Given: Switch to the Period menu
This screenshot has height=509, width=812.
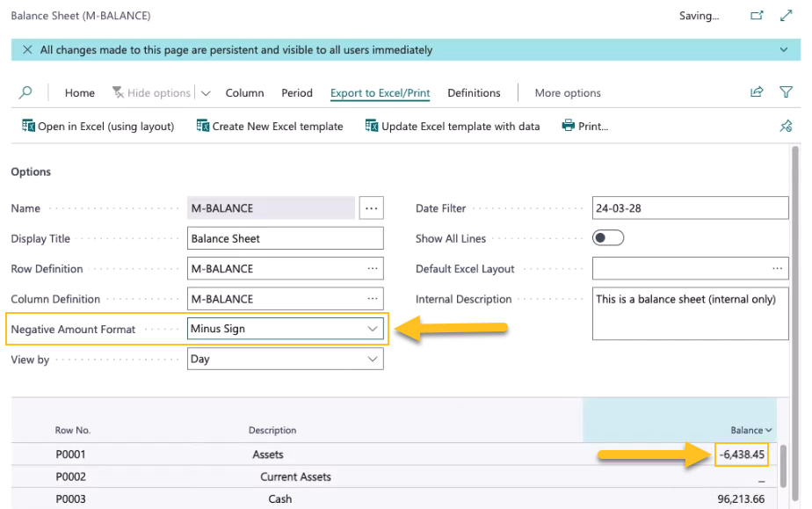Looking at the screenshot, I should tap(297, 92).
